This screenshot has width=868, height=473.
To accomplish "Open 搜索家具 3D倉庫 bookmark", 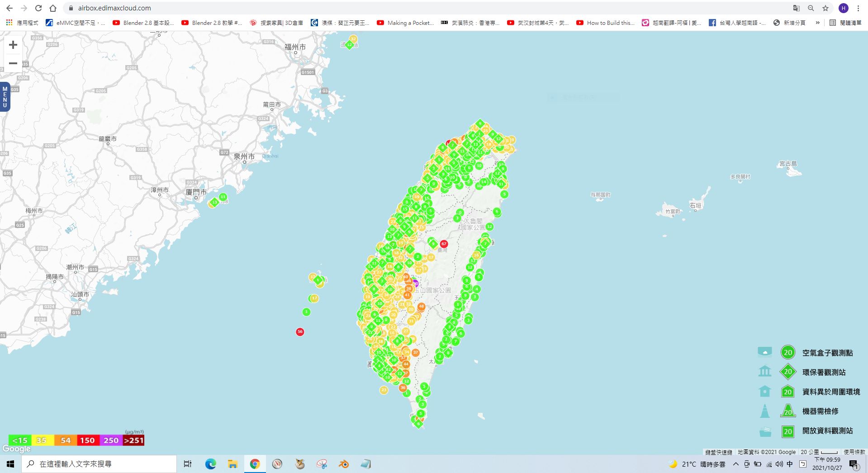I will tap(276, 23).
